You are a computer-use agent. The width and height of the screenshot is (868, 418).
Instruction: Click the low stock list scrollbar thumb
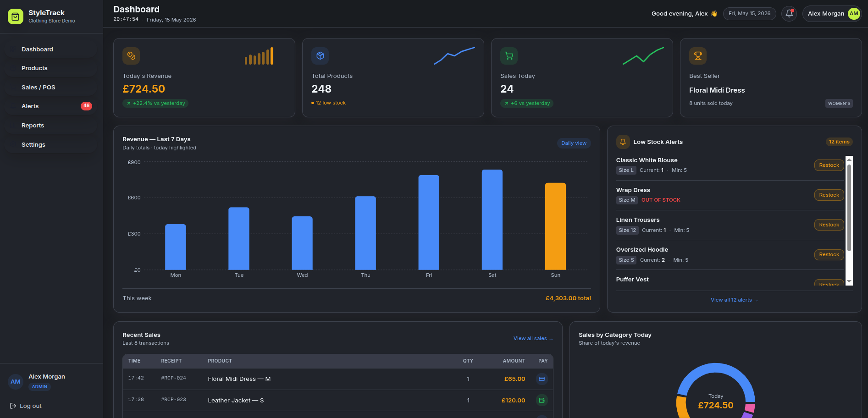(x=849, y=208)
